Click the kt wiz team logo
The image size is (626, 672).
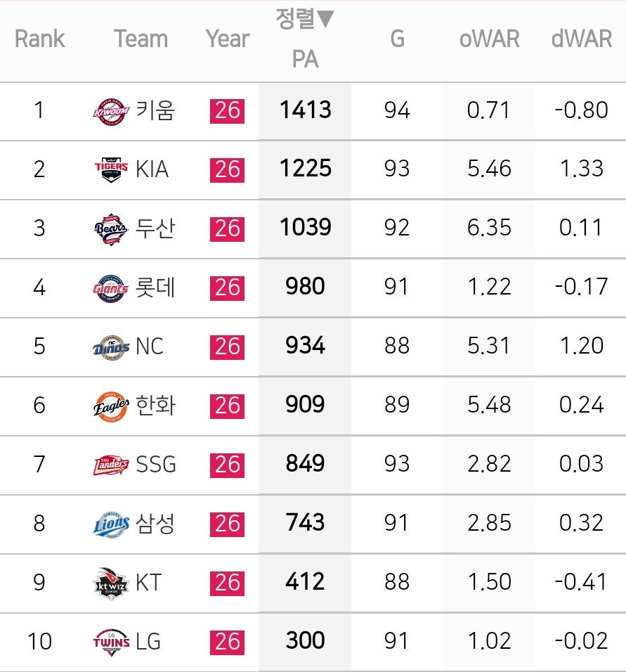(111, 583)
